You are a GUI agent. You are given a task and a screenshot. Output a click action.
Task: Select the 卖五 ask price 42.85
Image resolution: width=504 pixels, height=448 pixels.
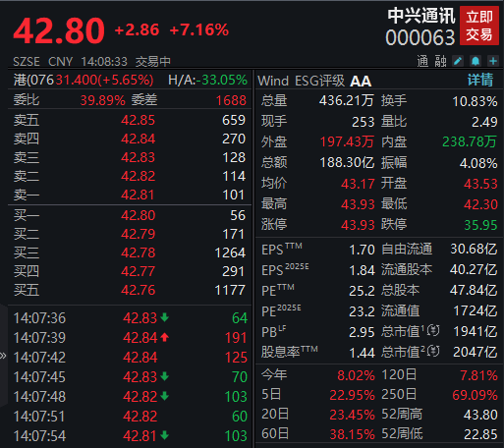pyautogui.click(x=138, y=120)
